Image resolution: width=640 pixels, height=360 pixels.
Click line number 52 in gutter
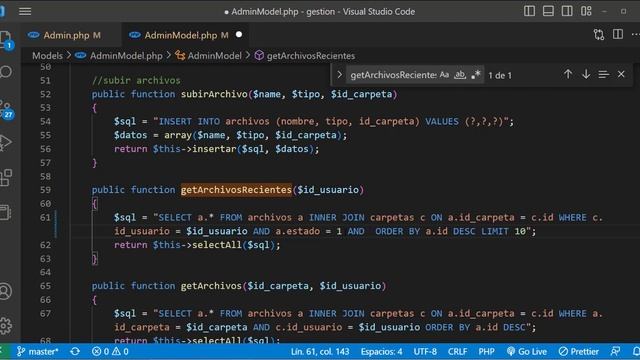tap(45, 94)
